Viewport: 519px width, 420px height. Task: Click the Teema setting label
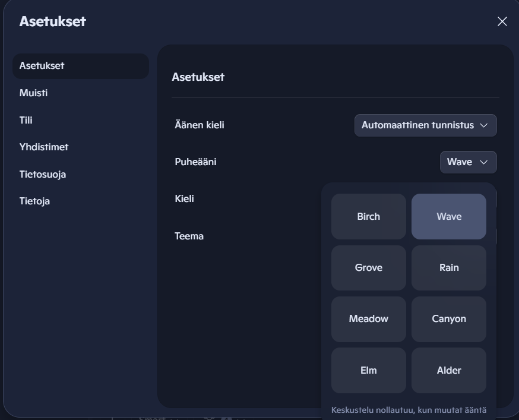tap(189, 236)
